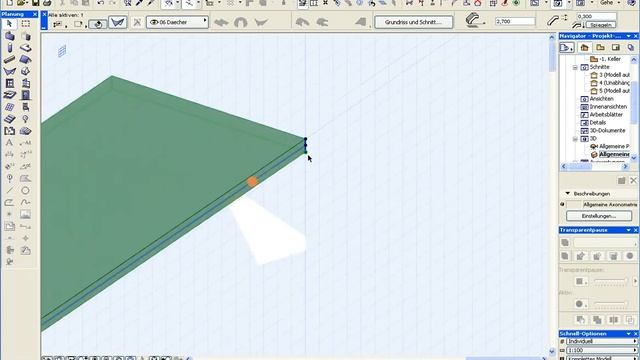Select the Ansichten item in the Navigator

tap(601, 99)
